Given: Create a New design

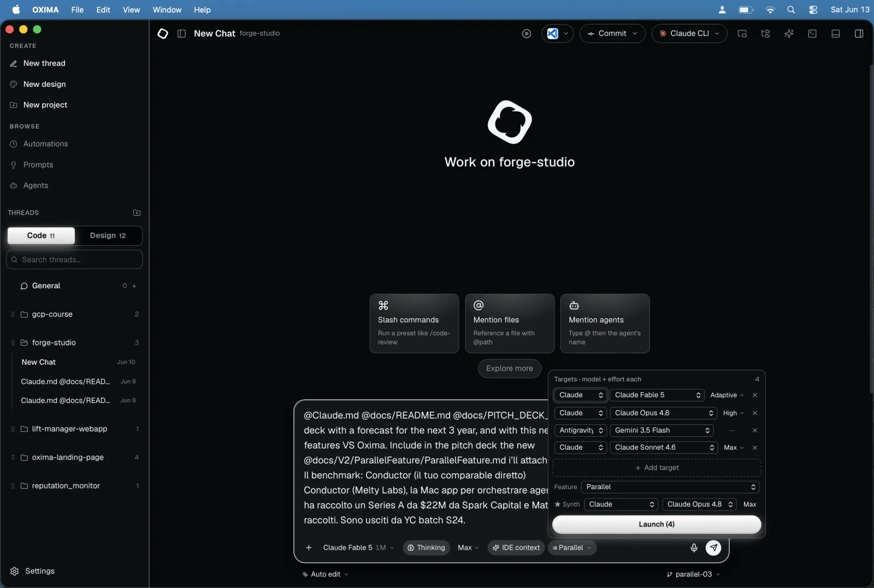Looking at the screenshot, I should point(44,84).
